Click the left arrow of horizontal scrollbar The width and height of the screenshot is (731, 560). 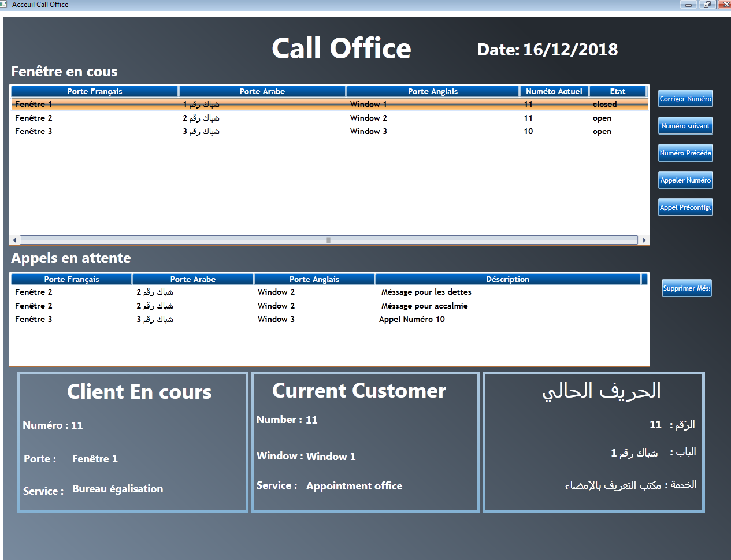point(14,240)
